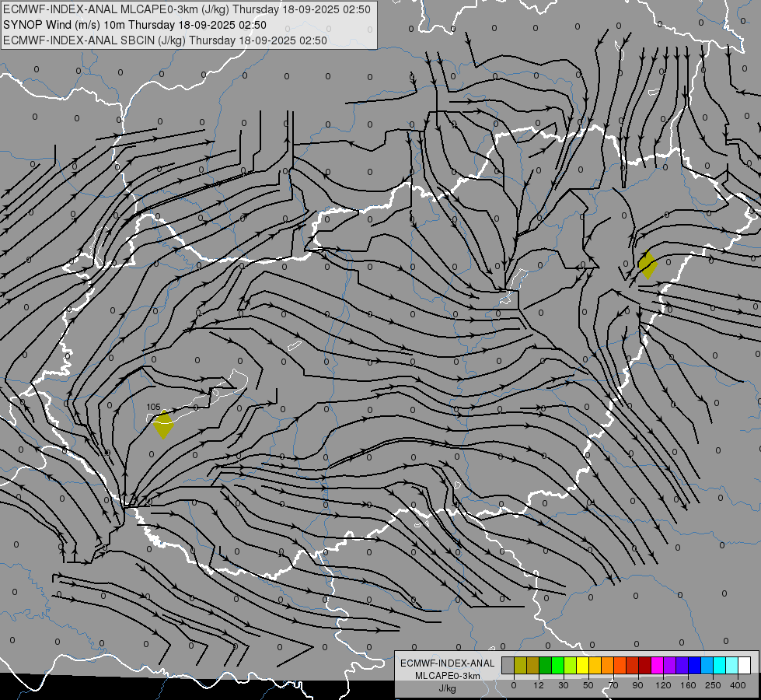Click the J/kg unit label in legend

[447, 688]
